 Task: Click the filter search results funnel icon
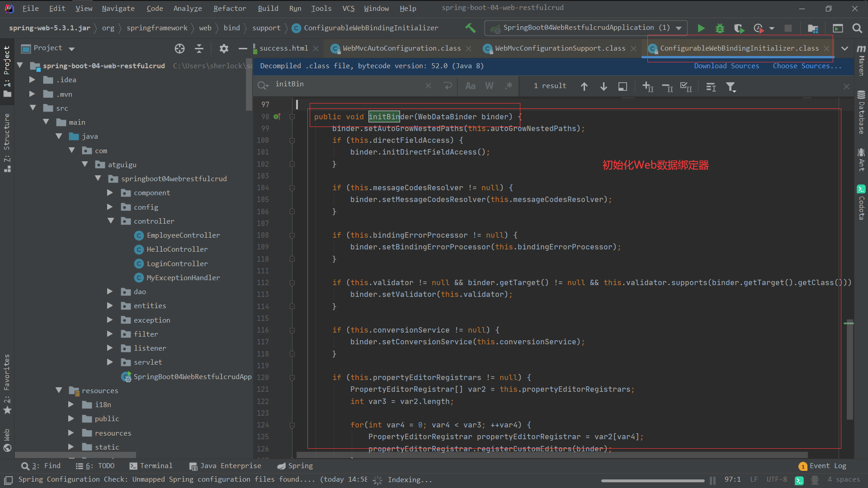731,86
